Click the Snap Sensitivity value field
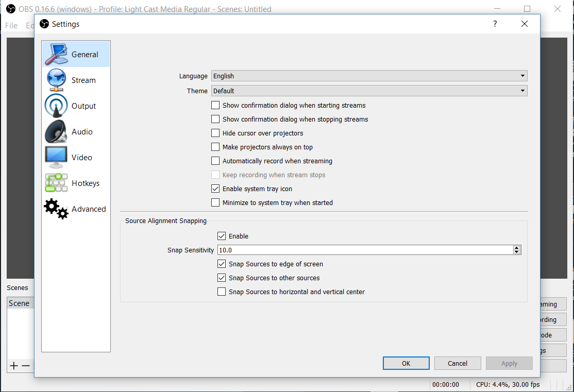Viewport: 574px width, 392px height. [363, 250]
